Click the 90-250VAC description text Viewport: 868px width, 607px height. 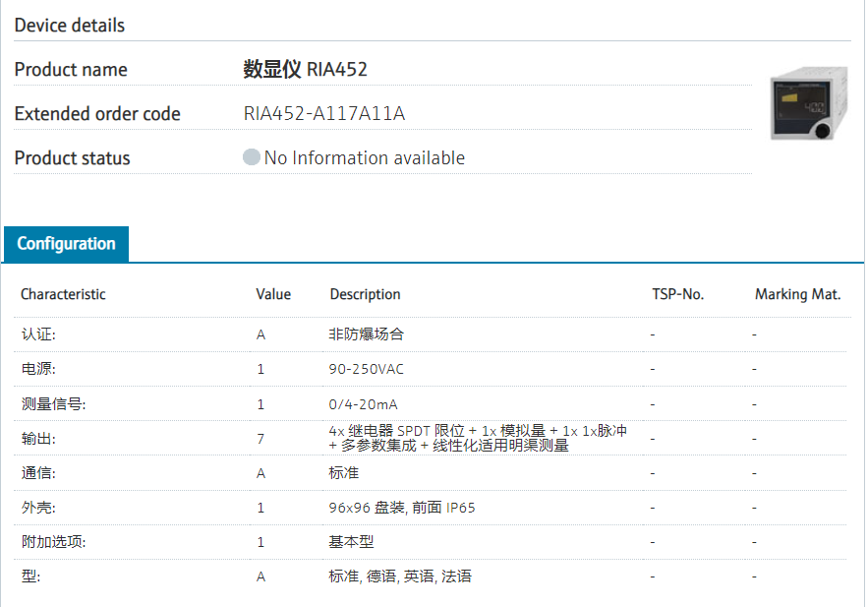point(366,369)
